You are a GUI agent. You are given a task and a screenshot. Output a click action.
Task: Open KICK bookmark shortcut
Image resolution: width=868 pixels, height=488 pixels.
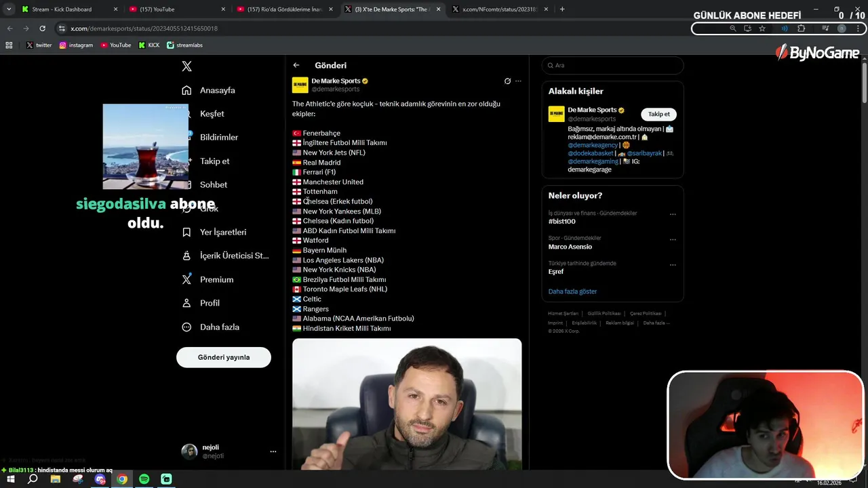click(149, 45)
